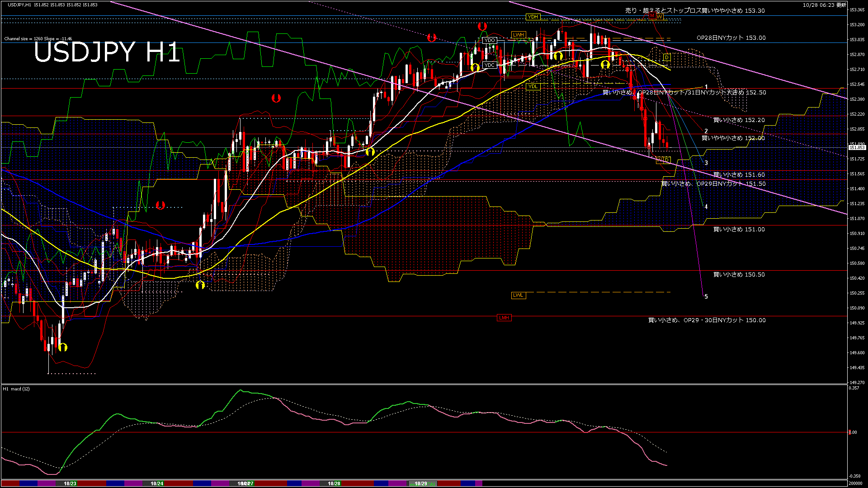868x488 pixels.
Task: Click the red LMH label marker
Action: pos(504,318)
